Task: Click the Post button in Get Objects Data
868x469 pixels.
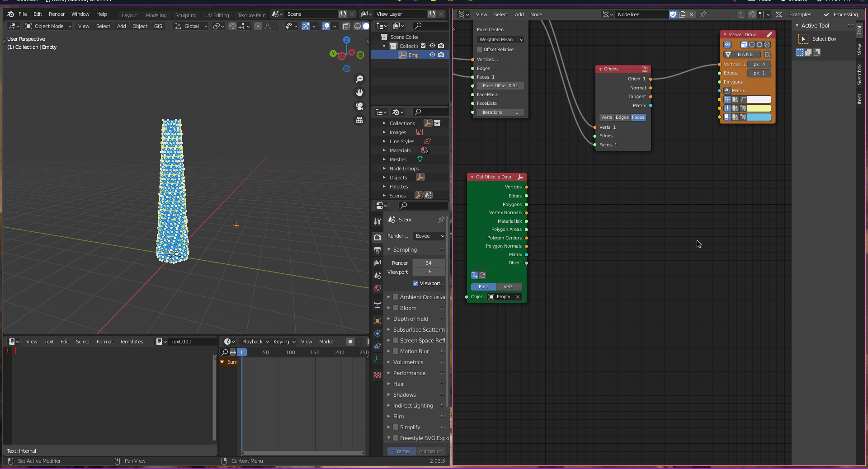Action: pyautogui.click(x=483, y=286)
